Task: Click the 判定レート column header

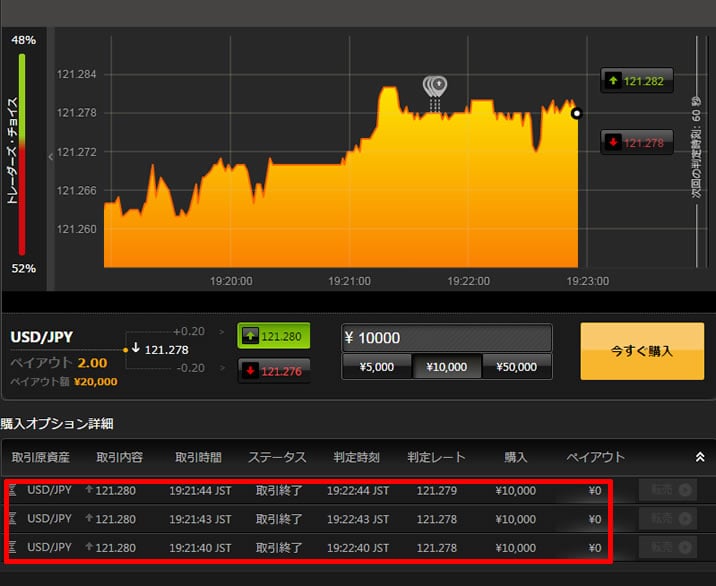Action: [437, 457]
